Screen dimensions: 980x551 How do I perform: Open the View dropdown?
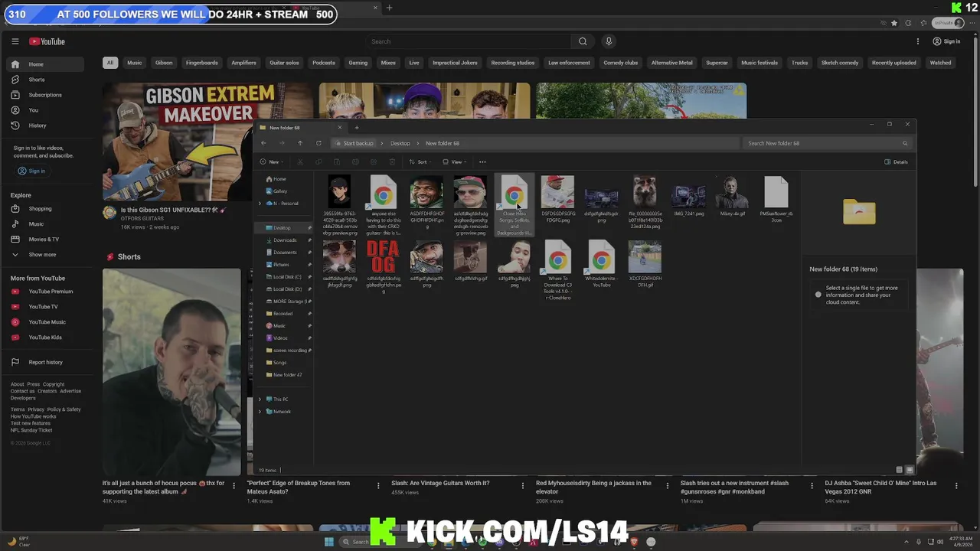(454, 161)
